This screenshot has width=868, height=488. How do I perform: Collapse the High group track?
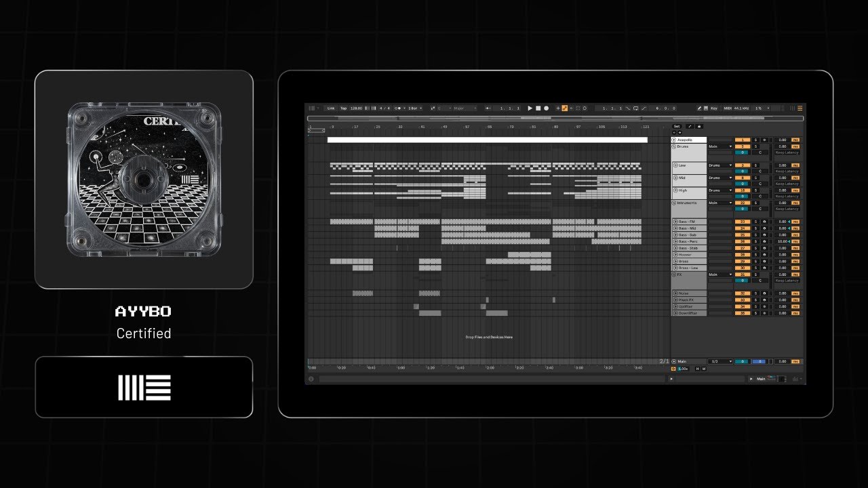(675, 190)
